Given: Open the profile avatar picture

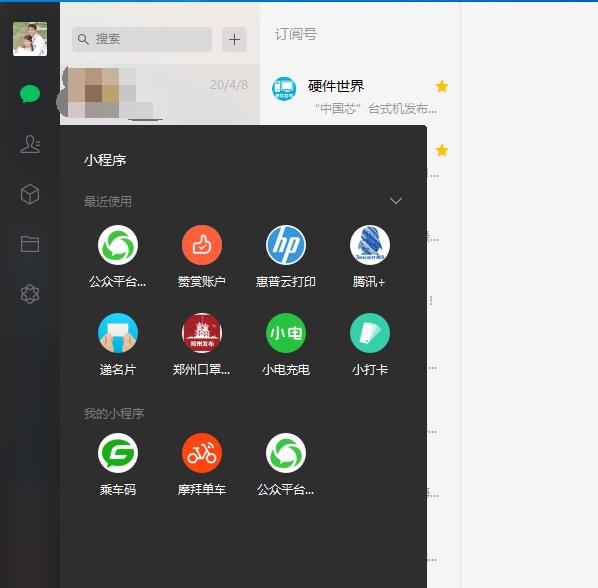Looking at the screenshot, I should (30, 39).
